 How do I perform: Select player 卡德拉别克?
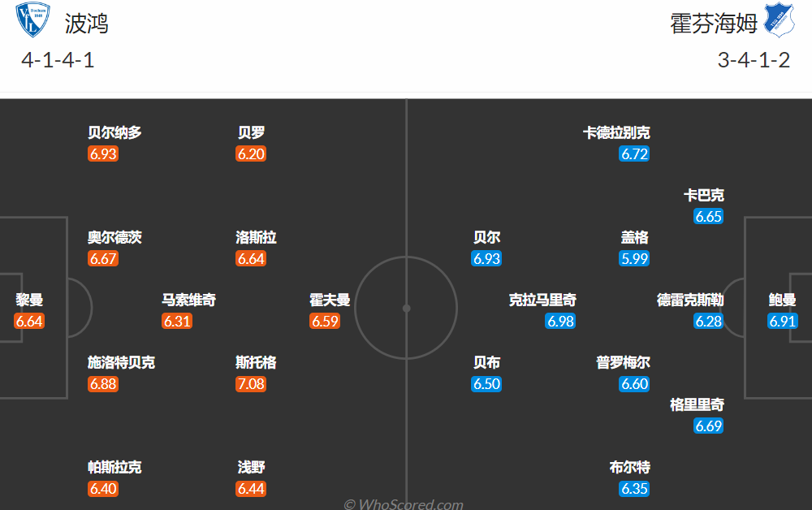[616, 133]
